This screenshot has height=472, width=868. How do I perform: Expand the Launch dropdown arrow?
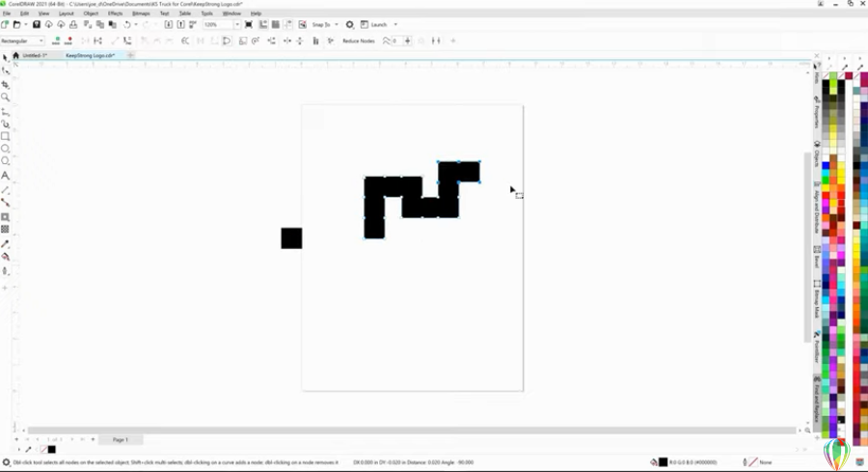coord(395,24)
